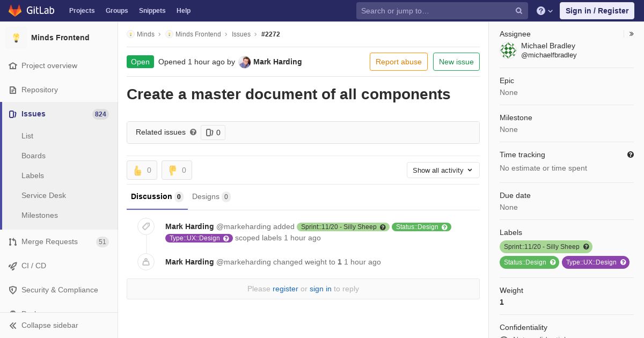Image resolution: width=644 pixels, height=338 pixels.
Task: Click the thumbs down reaction button
Action: [177, 170]
